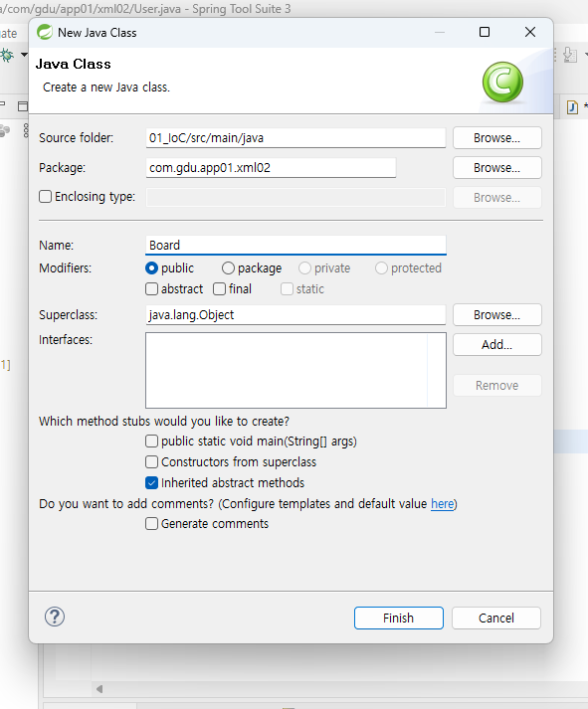This screenshot has width=588, height=709.
Task: Open the debug dropdown arrow in toolbar
Action: click(x=24, y=55)
